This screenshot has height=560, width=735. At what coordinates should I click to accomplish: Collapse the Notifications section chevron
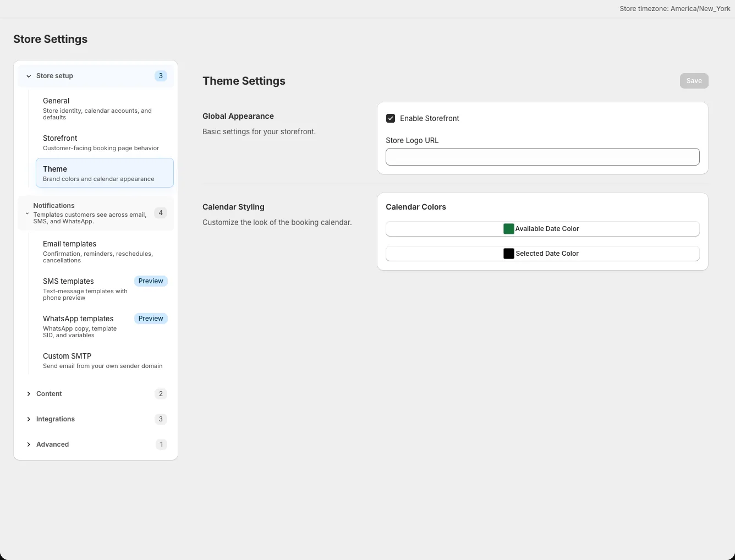(27, 213)
